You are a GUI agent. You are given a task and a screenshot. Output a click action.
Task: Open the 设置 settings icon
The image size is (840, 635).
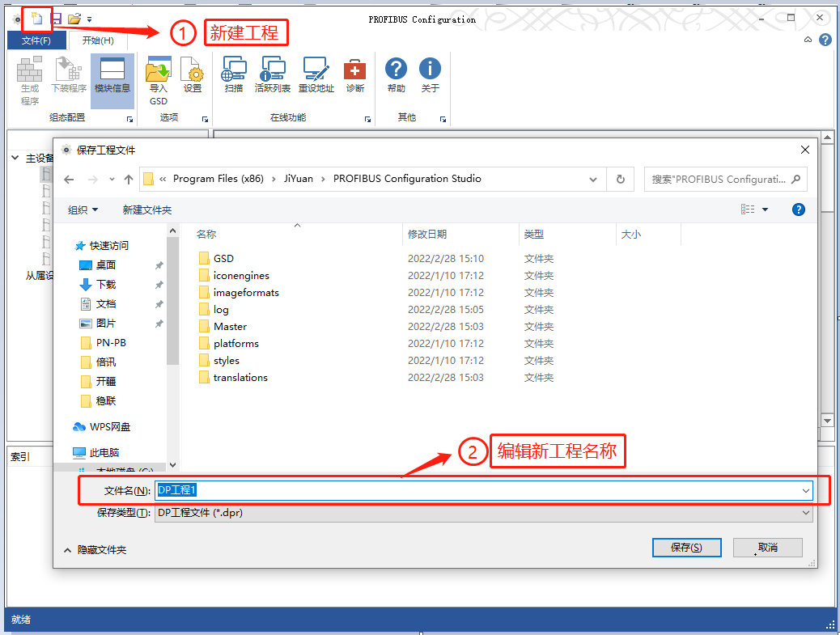pos(193,74)
